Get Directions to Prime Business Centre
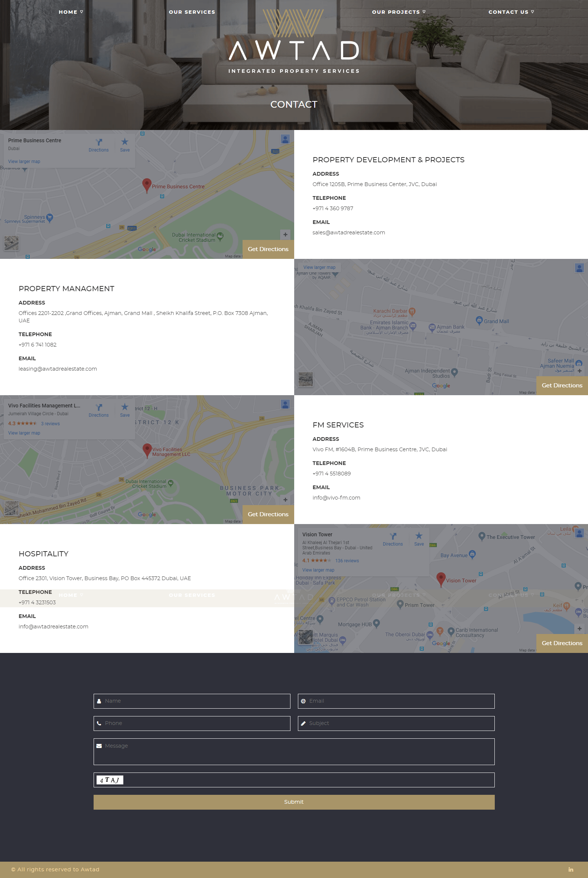 point(268,249)
